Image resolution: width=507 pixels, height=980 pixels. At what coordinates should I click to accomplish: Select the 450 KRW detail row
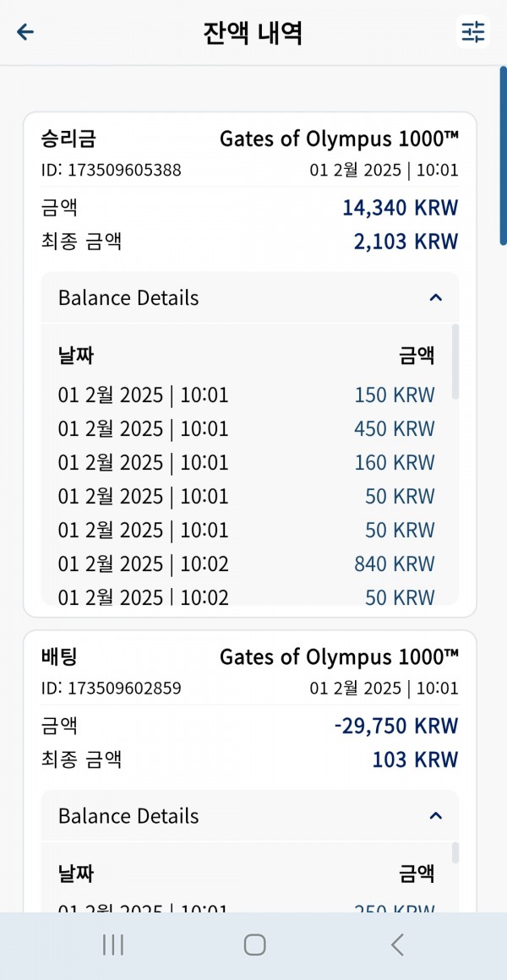coord(246,429)
